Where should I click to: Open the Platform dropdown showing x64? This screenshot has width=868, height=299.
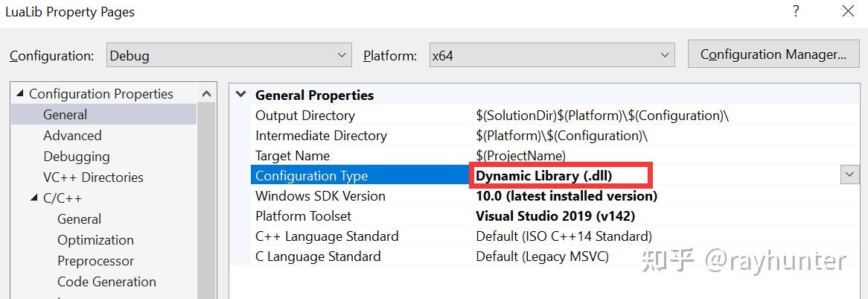coord(552,55)
